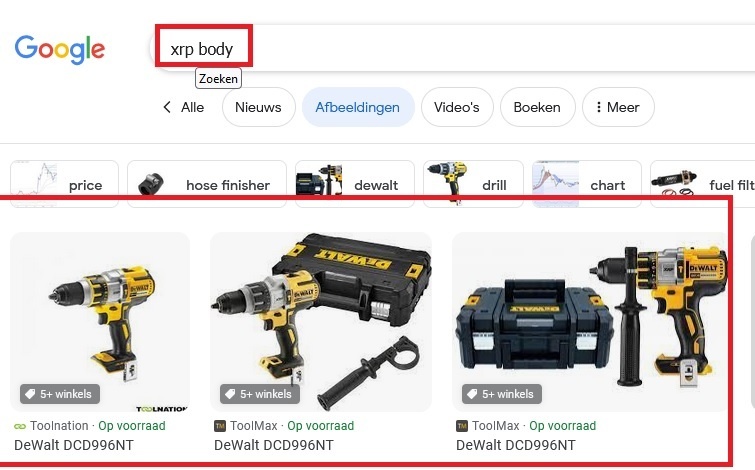755x470 pixels.
Task: Click the 'hose finisher' suggestion chip
Action: click(x=207, y=184)
